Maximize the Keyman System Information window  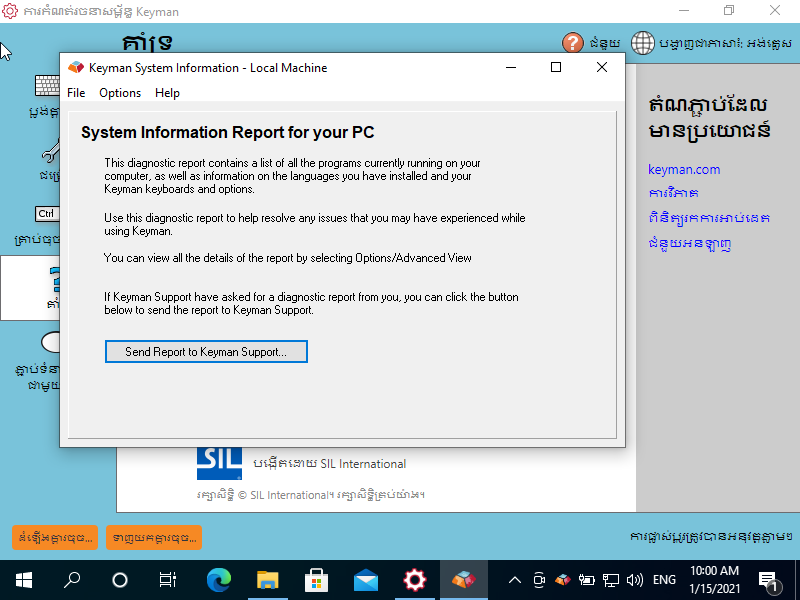coord(556,67)
